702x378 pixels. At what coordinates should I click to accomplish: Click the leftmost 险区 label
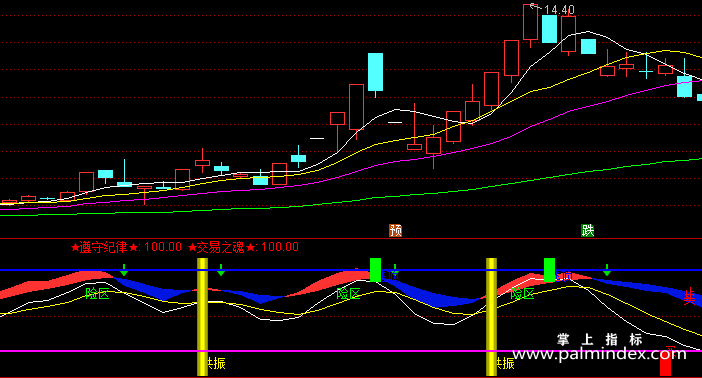click(97, 294)
